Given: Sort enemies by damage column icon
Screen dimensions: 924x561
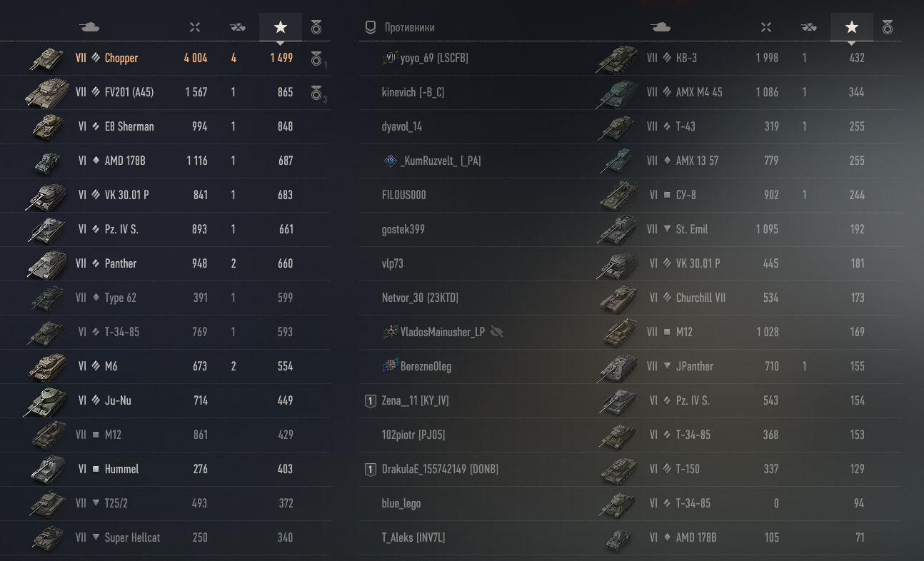Looking at the screenshot, I should pyautogui.click(x=766, y=27).
